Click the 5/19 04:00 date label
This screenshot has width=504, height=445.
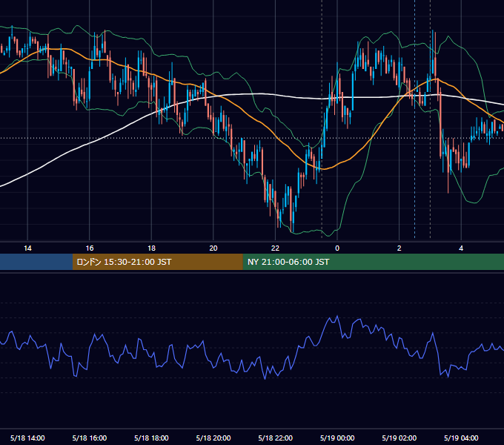[461, 438]
